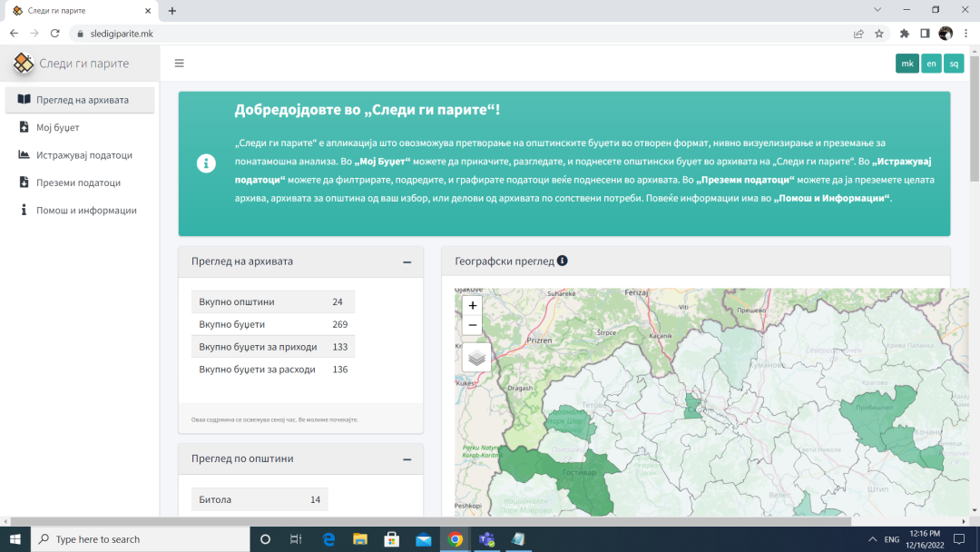Switch language to mk
This screenshot has height=552, width=980.
click(x=906, y=64)
